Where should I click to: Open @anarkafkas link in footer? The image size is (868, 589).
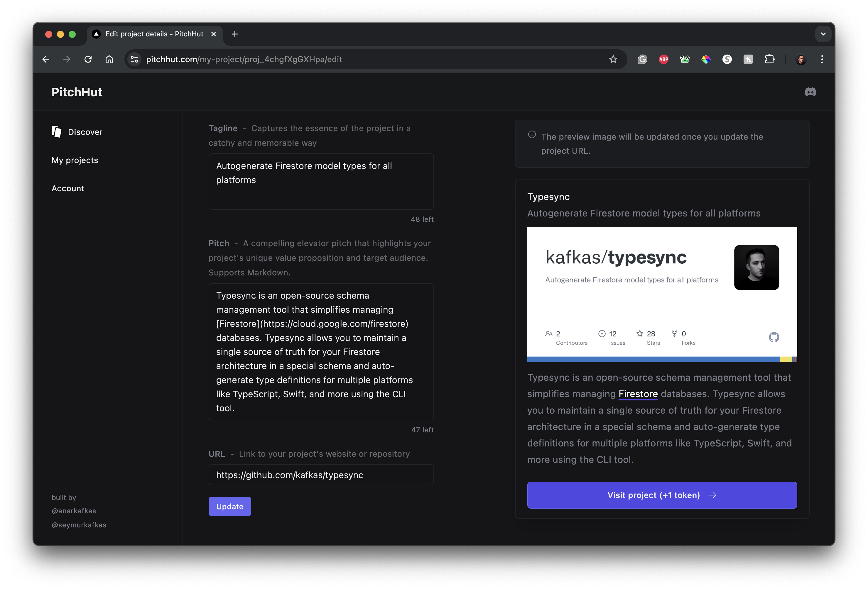pos(74,511)
